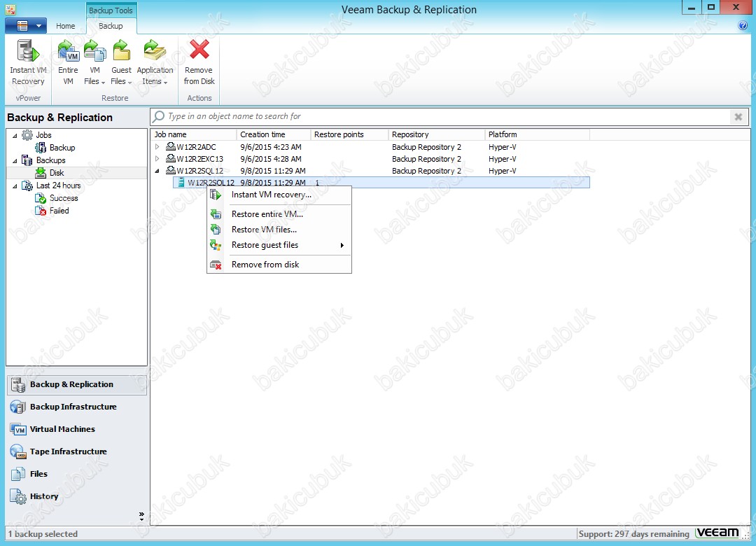The width and height of the screenshot is (756, 546).
Task: Open the help icon in title area
Action: [743, 26]
